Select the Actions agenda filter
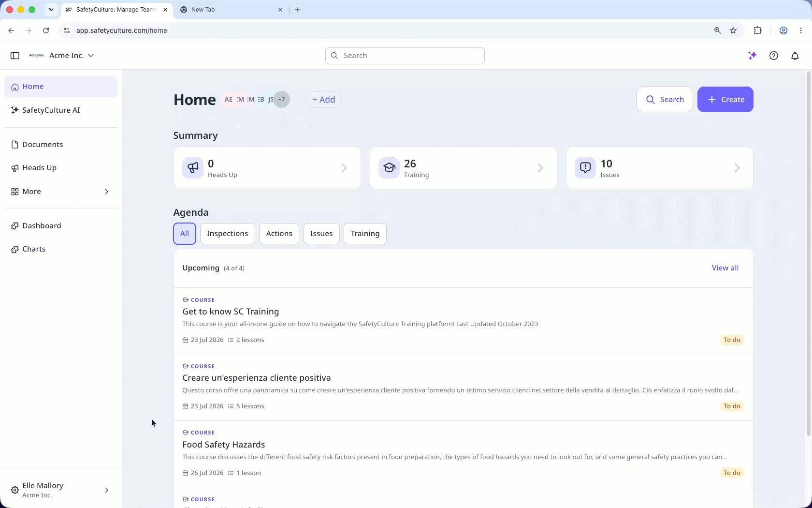The height and width of the screenshot is (508, 812). pos(279,234)
